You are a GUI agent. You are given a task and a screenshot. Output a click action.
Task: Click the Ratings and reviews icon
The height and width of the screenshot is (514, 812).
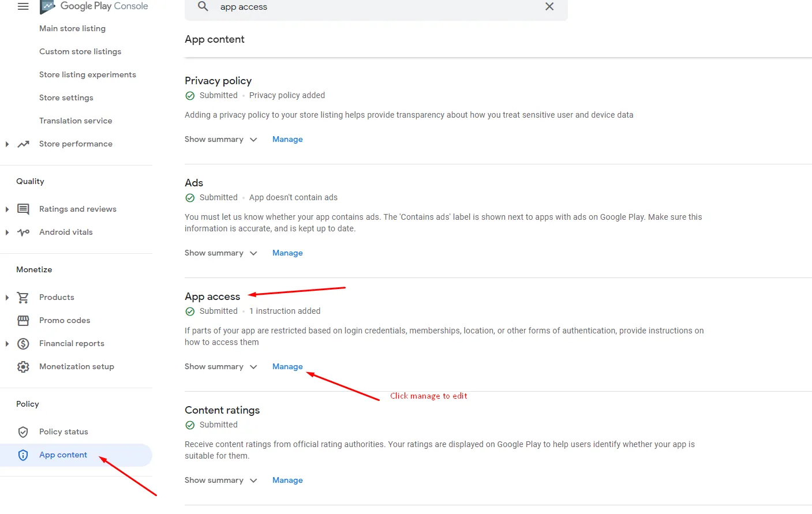point(23,209)
